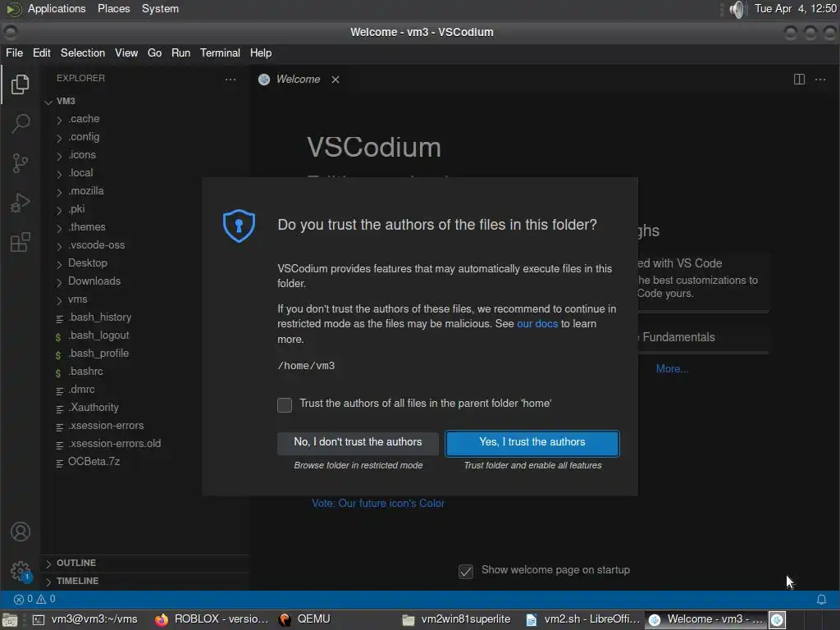Close the Welcome tab
This screenshot has width=840, height=630.
pos(336,80)
